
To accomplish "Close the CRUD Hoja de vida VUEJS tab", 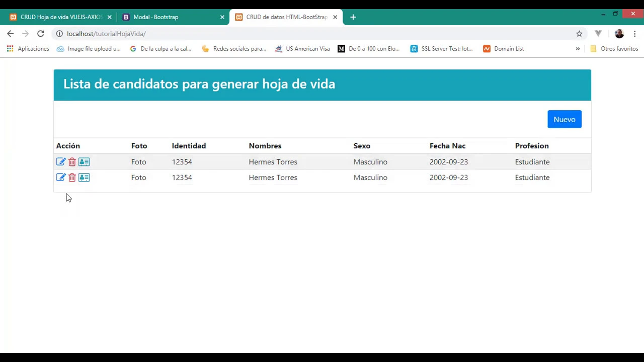I will 109,17.
